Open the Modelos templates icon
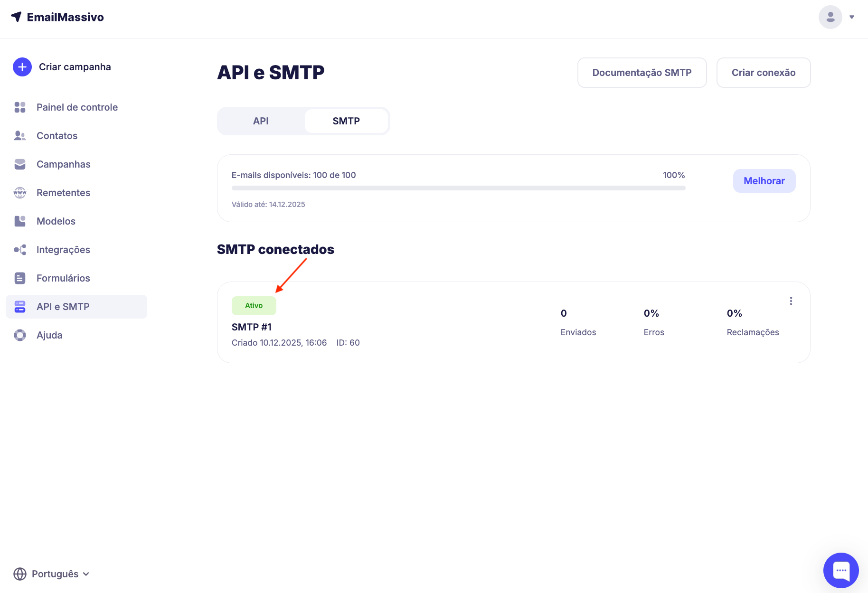Screen dimensions: 868x593 [20, 221]
